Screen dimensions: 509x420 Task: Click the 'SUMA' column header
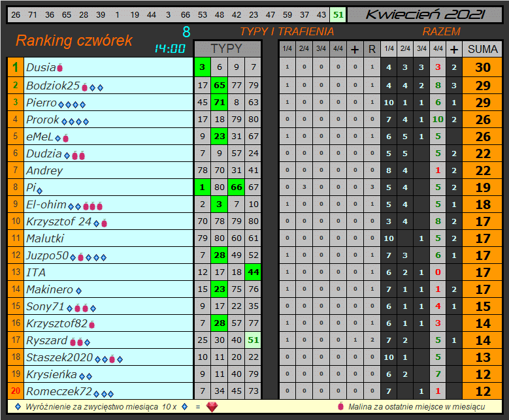click(x=482, y=50)
